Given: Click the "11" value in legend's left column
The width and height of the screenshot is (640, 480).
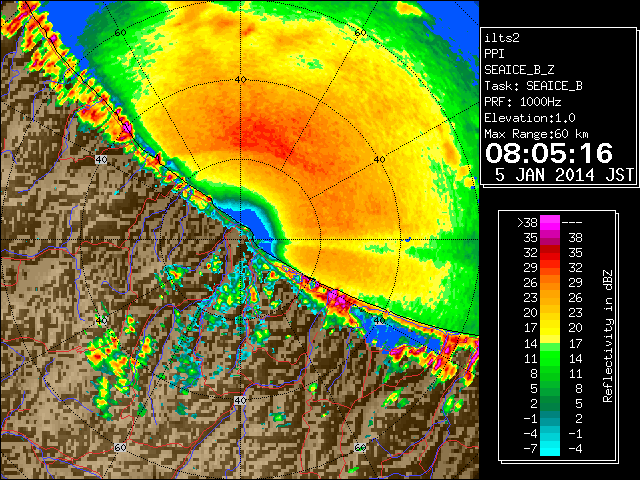Looking at the screenshot, I should click(x=531, y=359).
